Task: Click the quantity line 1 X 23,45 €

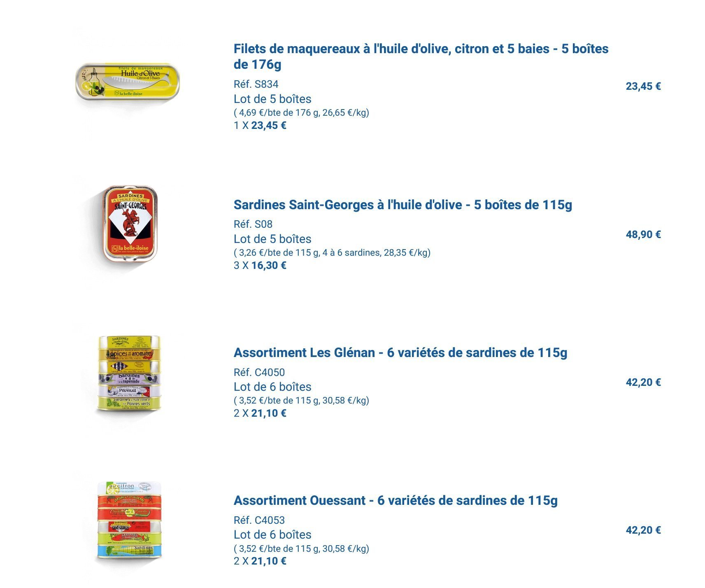Action: 260,126
